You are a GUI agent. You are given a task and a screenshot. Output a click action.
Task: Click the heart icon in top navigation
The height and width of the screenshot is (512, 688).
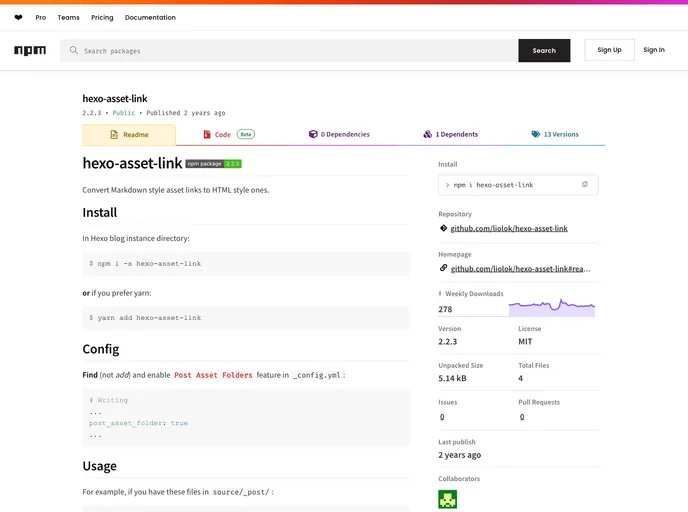pos(18,18)
